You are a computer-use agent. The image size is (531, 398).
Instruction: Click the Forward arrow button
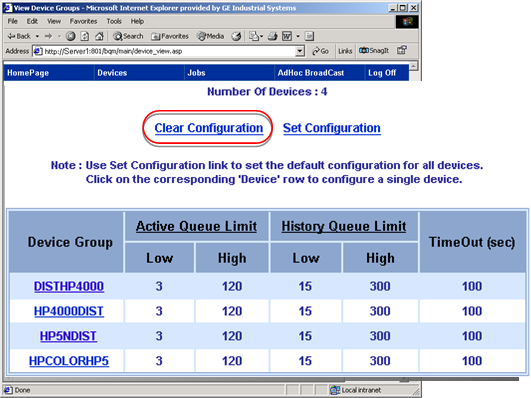pos(49,36)
